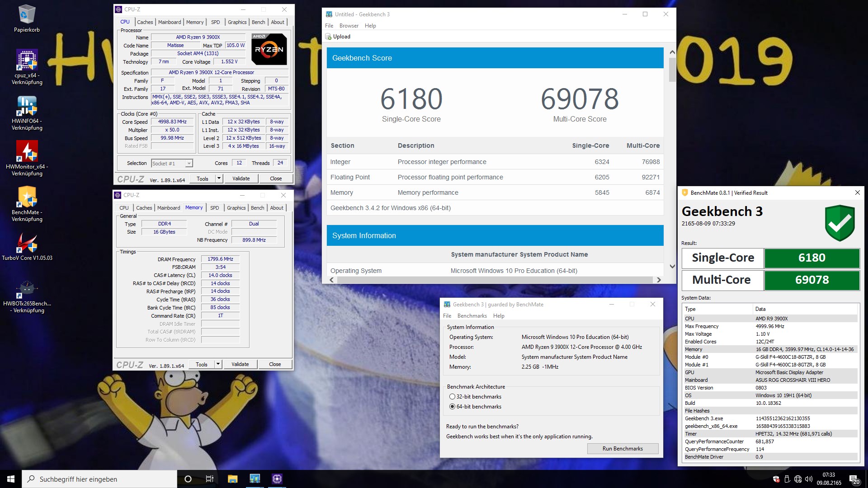The height and width of the screenshot is (488, 868).
Task: Open the Bench tab in upper CPU-Z
Action: [259, 22]
